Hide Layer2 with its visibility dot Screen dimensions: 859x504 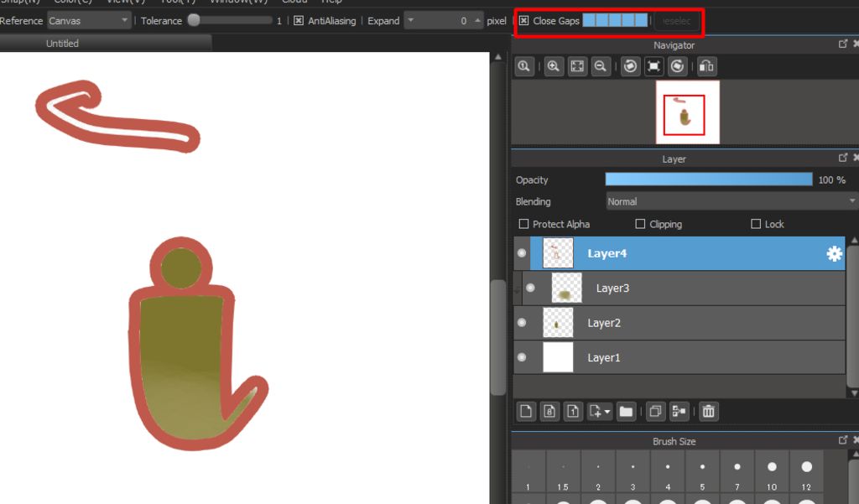tap(522, 323)
